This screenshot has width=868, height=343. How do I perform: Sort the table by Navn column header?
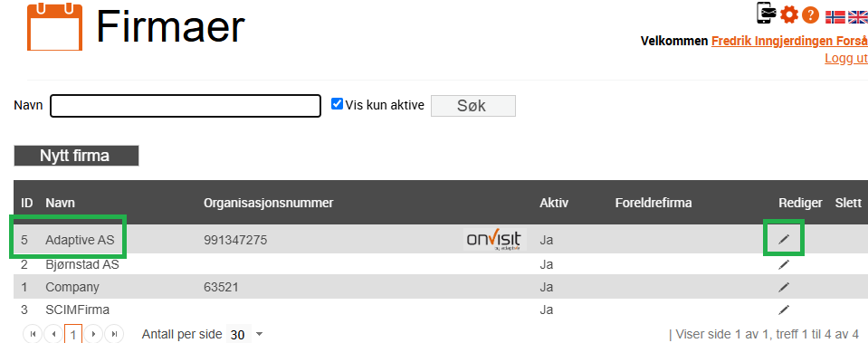coord(59,203)
